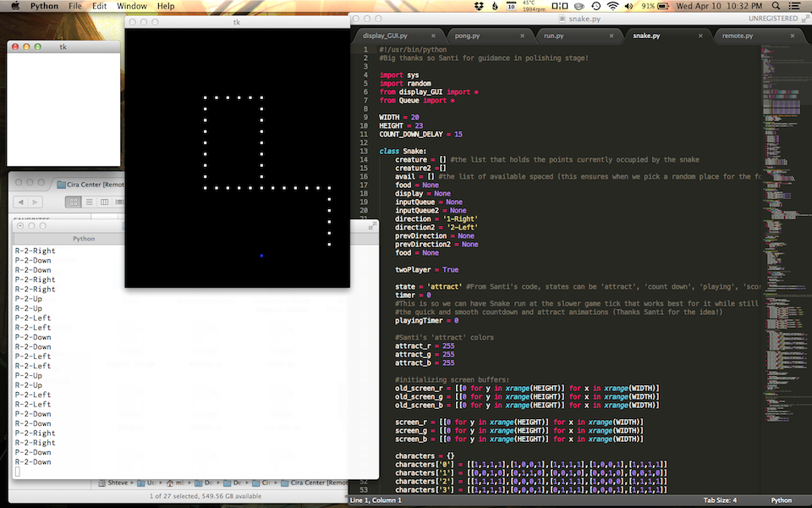The width and height of the screenshot is (812, 508).
Task: Open the Python application menu
Action: tap(44, 6)
